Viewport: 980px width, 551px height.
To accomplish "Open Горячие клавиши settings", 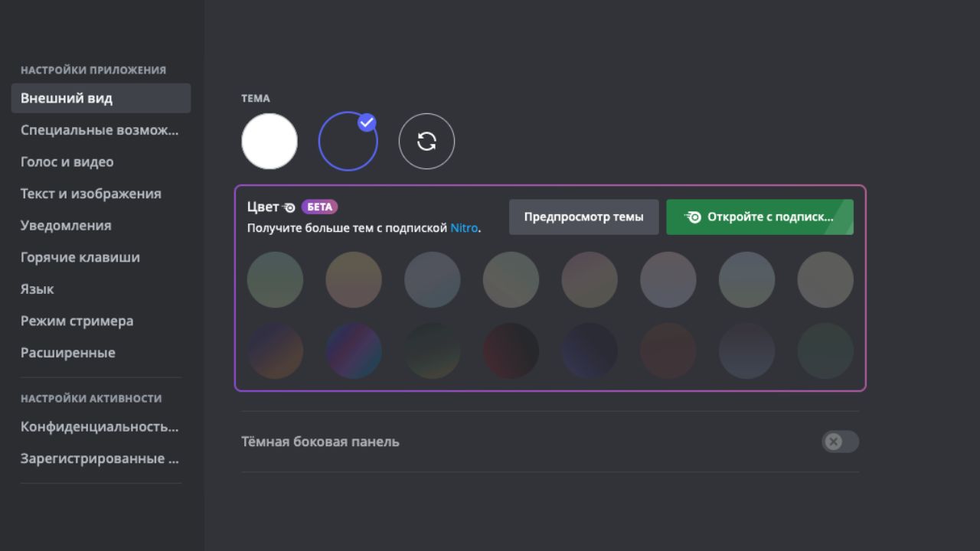I will [101, 257].
